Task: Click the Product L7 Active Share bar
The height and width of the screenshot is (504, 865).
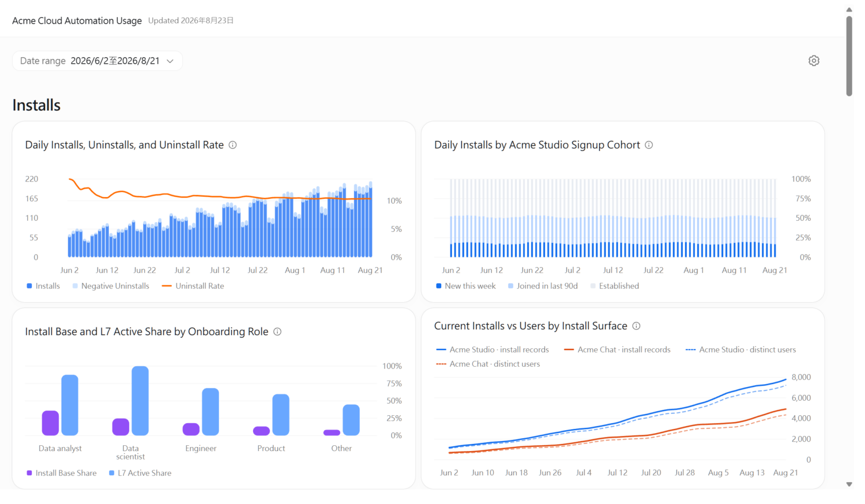Action: (x=281, y=415)
